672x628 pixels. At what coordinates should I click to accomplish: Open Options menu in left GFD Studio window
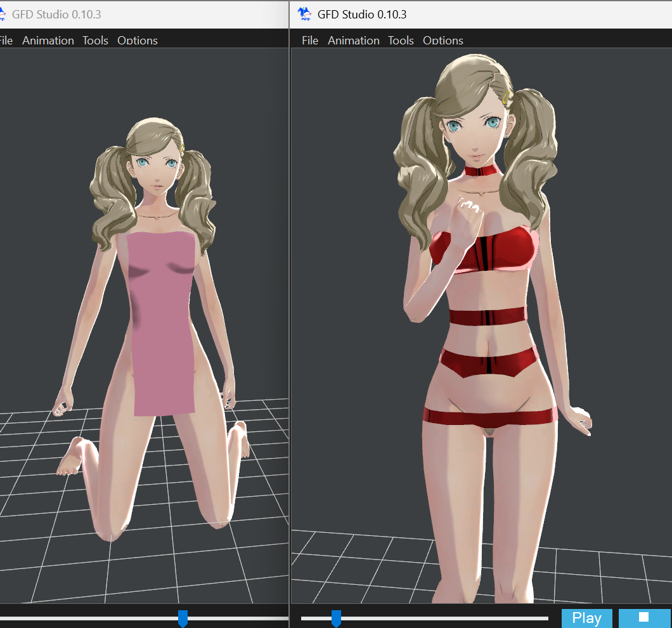(x=137, y=41)
